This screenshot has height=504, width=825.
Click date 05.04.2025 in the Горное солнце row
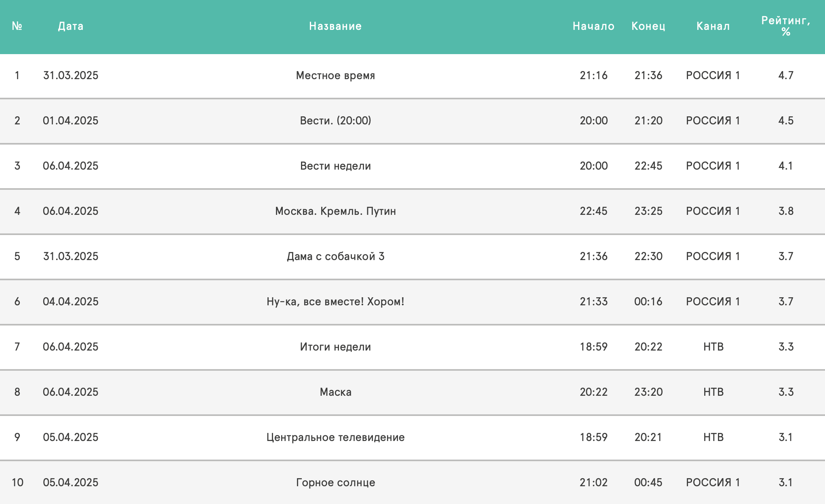point(71,483)
